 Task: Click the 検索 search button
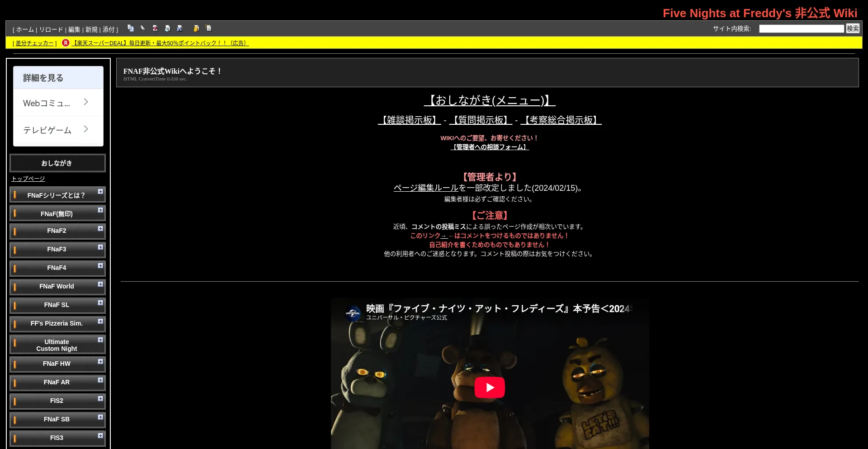coord(853,28)
